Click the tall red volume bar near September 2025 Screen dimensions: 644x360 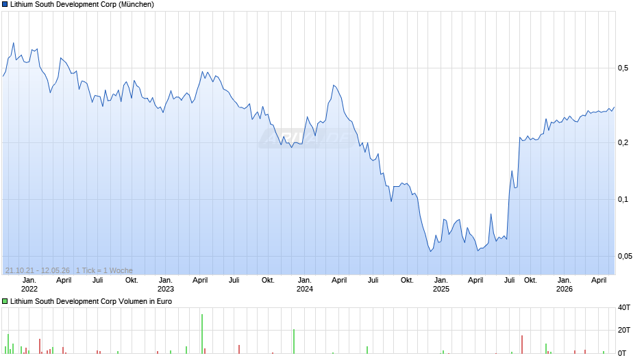point(522,344)
